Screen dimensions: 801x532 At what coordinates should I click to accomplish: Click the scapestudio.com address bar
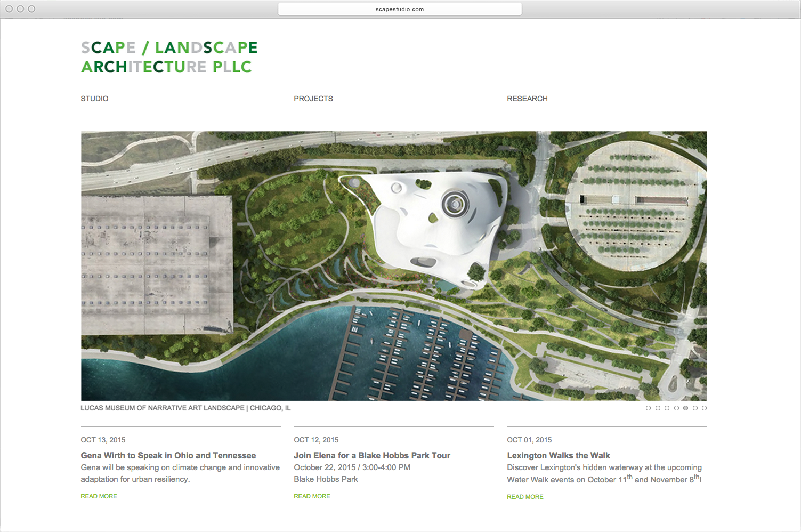tap(400, 9)
